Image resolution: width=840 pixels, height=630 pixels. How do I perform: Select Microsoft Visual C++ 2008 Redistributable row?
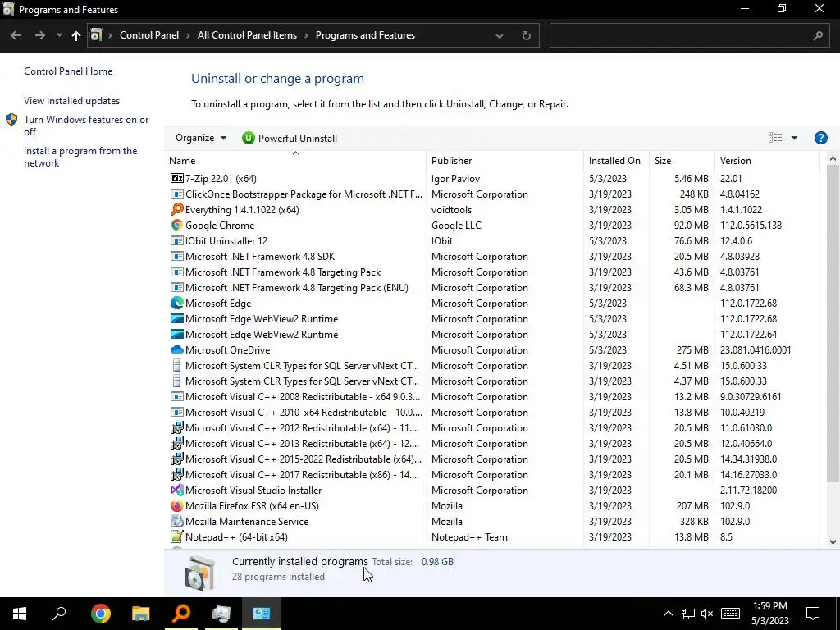(x=492, y=396)
